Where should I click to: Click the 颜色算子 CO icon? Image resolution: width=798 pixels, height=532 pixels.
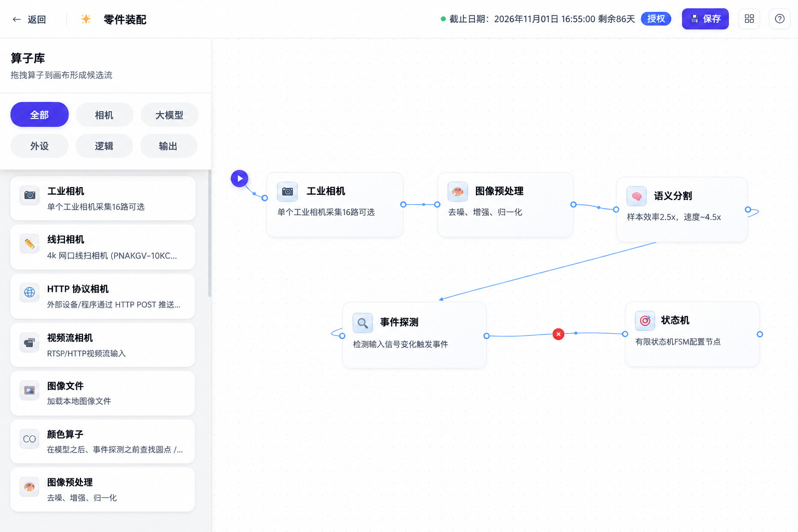(x=30, y=439)
